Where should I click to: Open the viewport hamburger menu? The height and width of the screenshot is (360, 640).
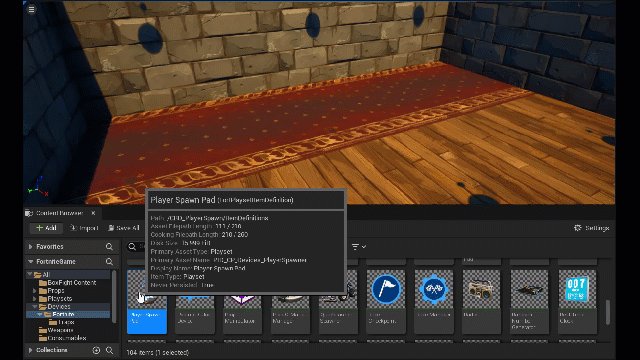(x=31, y=9)
